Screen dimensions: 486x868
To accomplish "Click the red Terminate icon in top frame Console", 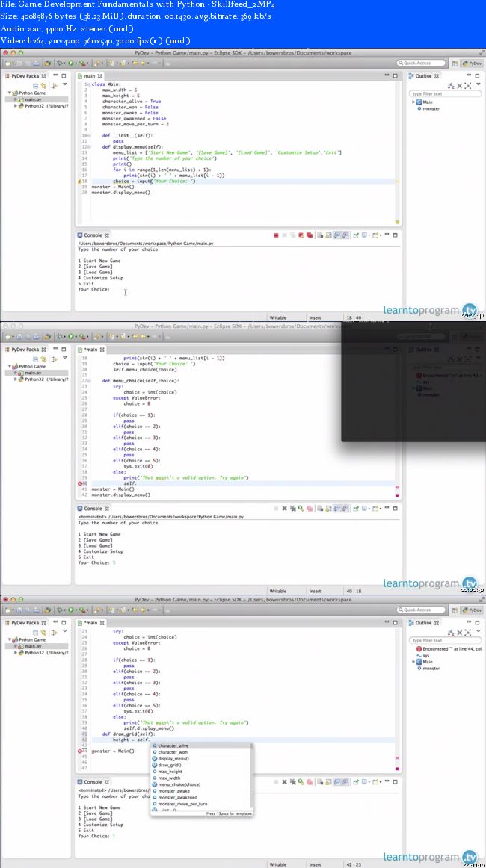I will [x=276, y=235].
